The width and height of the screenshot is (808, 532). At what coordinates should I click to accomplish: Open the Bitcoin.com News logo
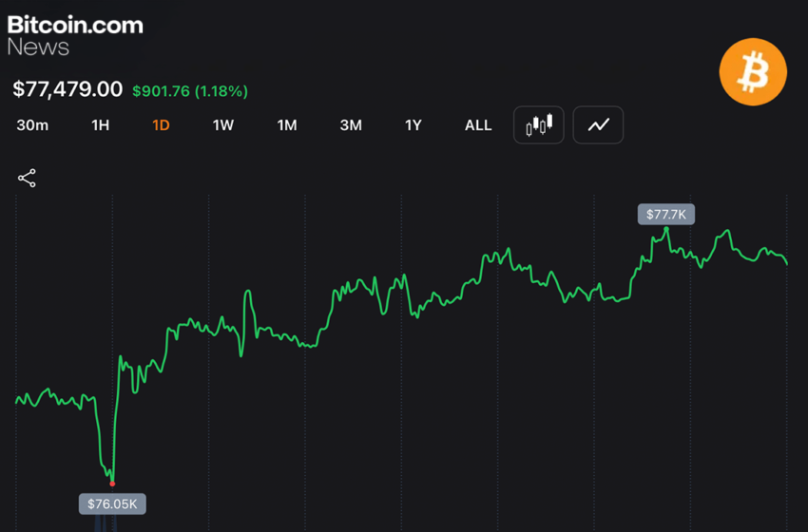click(75, 35)
